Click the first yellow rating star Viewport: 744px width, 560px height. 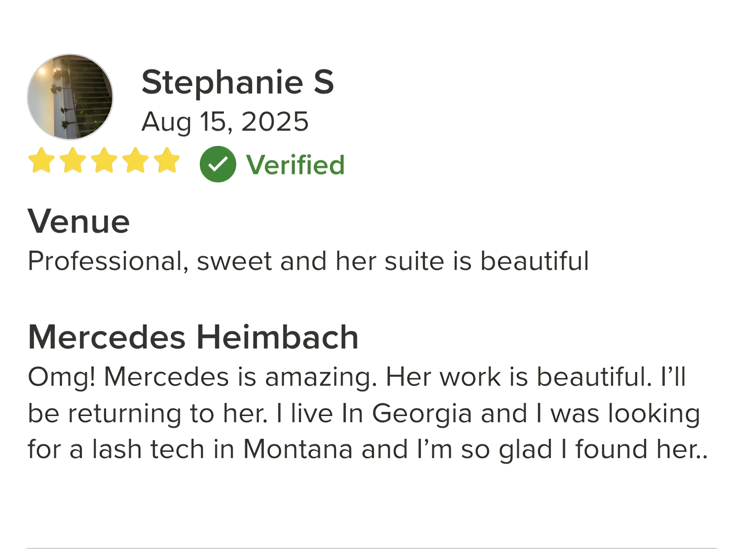pos(41,160)
